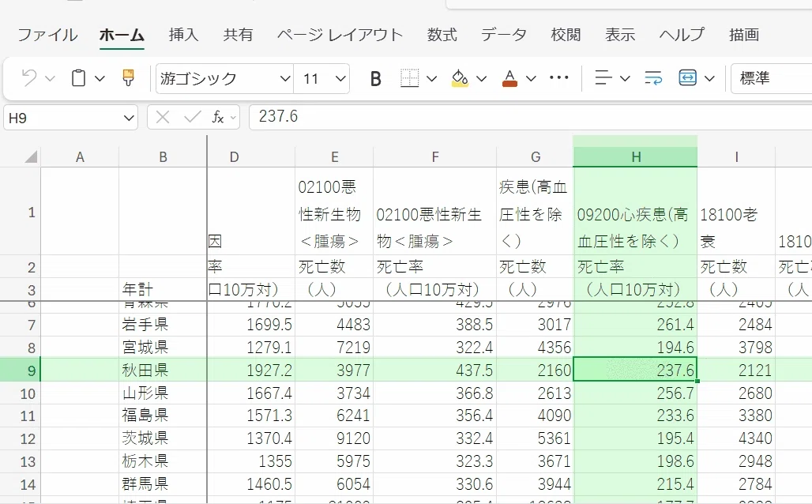The height and width of the screenshot is (504, 812).
Task: Switch to the 描画 tab
Action: (x=744, y=35)
